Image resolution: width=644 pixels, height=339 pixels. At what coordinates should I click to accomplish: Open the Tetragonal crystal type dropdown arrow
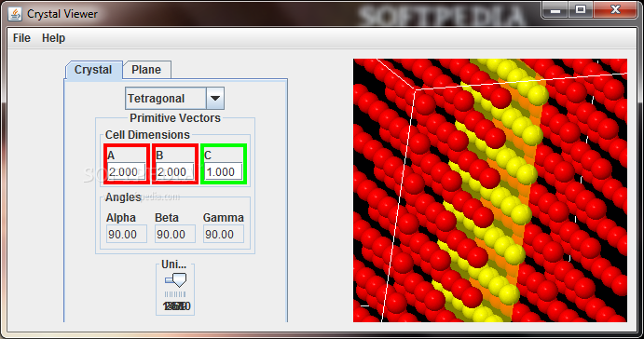tap(214, 99)
